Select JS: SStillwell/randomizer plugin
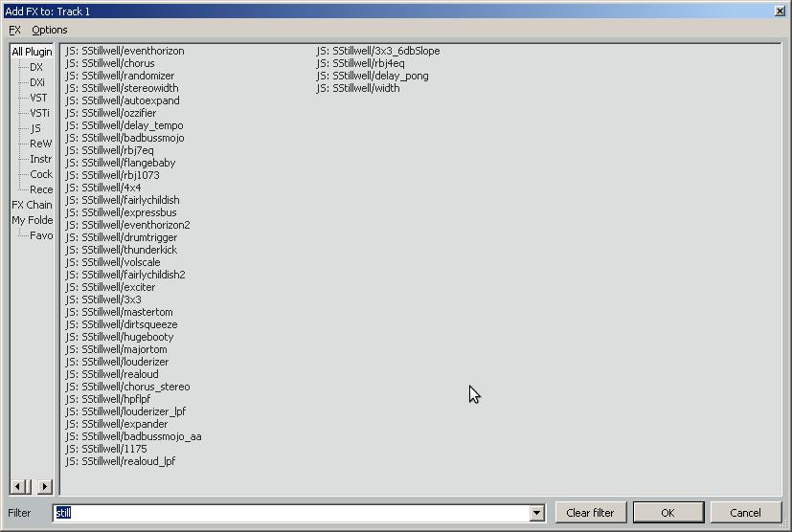792x532 pixels. (x=120, y=76)
